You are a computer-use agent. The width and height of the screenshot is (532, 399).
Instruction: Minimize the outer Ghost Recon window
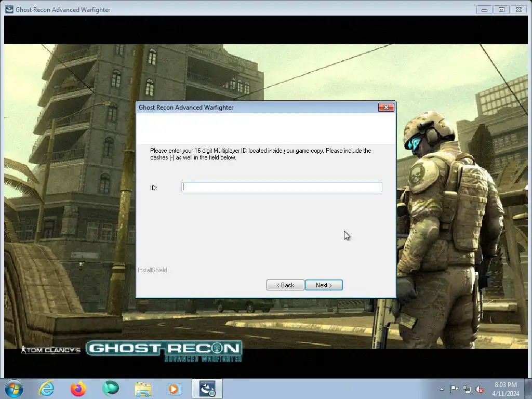(x=484, y=10)
